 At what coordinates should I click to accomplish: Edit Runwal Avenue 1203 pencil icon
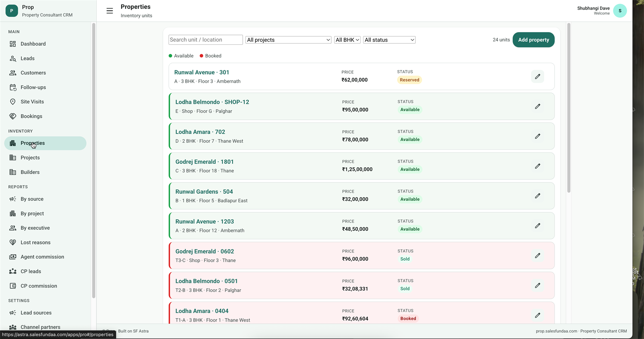click(537, 226)
